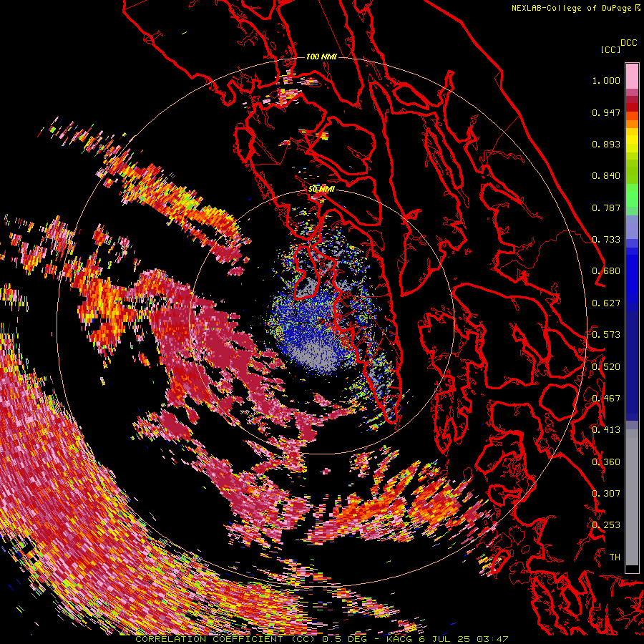Click the 0.520 scale value

pos(606,367)
